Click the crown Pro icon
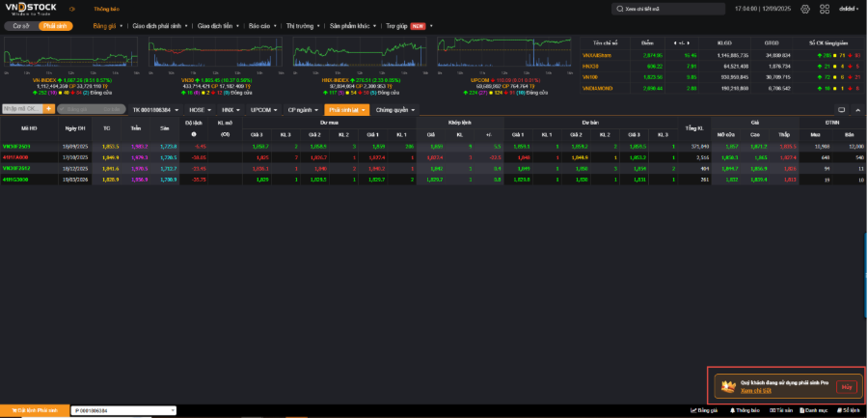The width and height of the screenshot is (868, 418). 729,386
